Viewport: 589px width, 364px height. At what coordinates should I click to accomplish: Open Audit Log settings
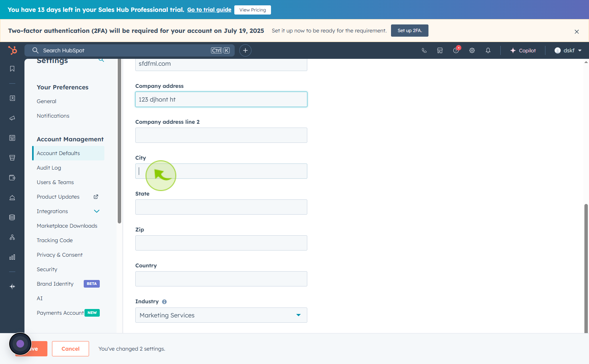(49, 168)
